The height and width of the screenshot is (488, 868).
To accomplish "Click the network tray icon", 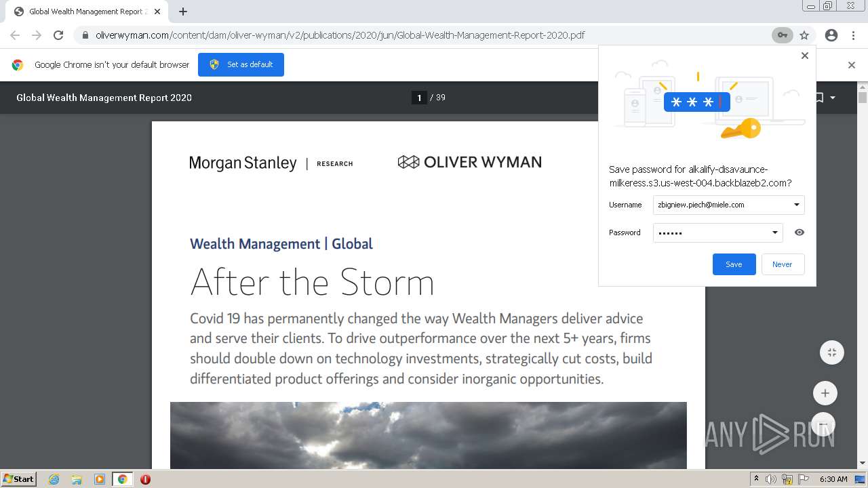I will [787, 479].
